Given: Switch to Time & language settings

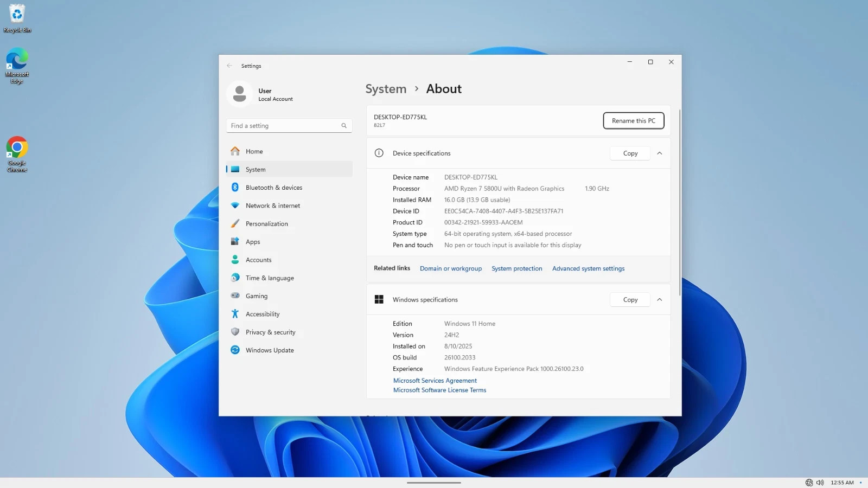Looking at the screenshot, I should coord(289,278).
